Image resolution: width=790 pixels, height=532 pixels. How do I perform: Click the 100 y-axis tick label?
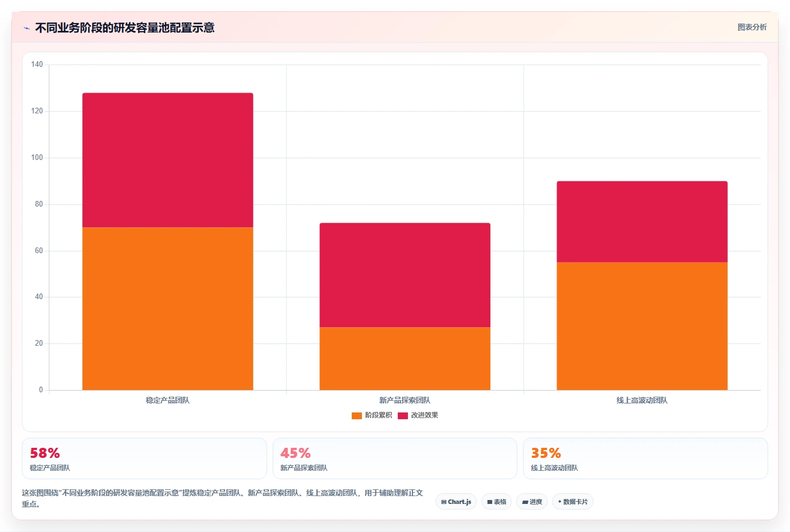coord(37,158)
